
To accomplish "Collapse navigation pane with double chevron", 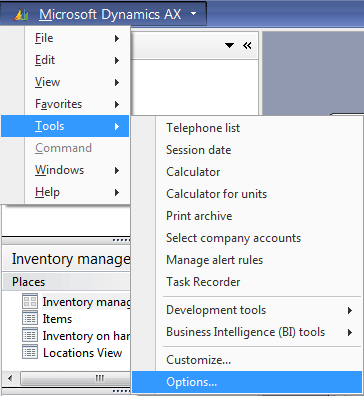I will click(x=247, y=45).
